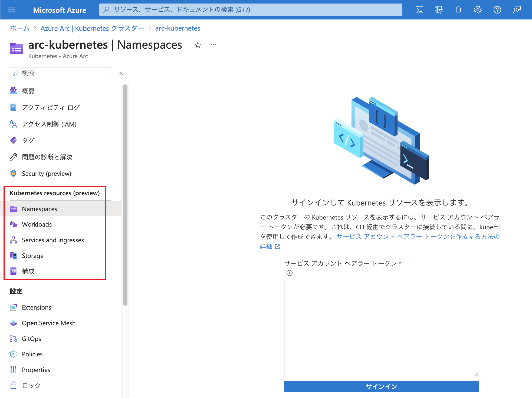Click into the bearer token text area

pos(381,328)
